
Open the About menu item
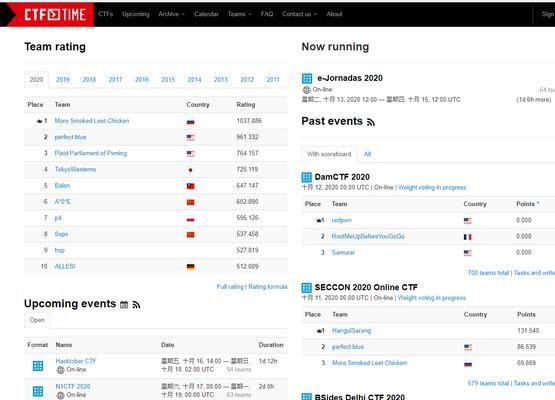pos(334,14)
